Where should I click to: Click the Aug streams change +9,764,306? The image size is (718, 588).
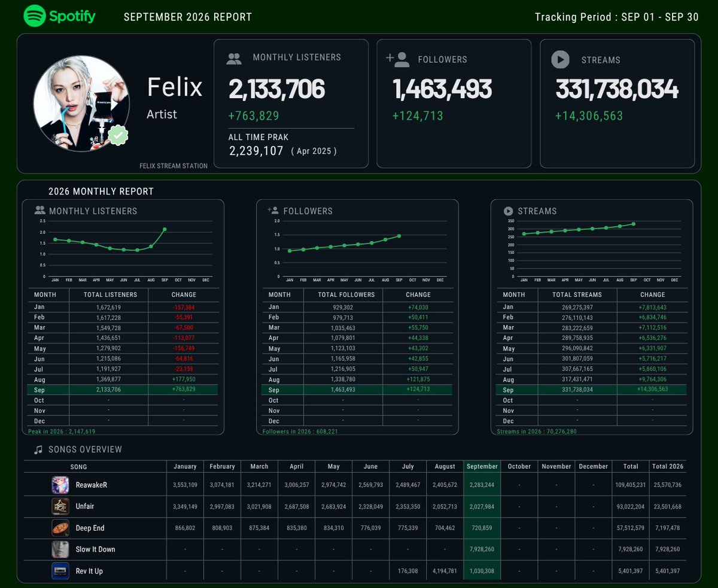pos(653,379)
